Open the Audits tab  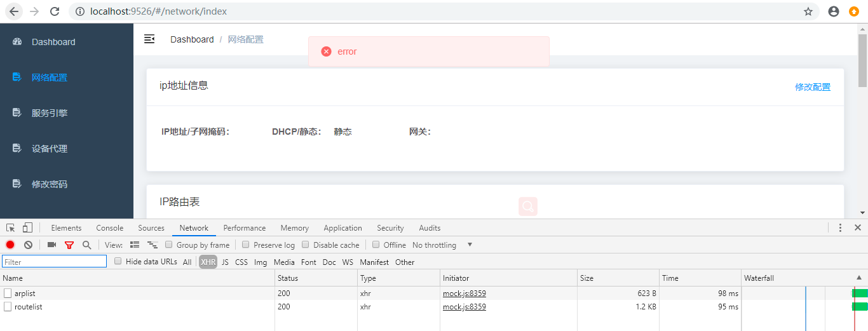(x=430, y=228)
